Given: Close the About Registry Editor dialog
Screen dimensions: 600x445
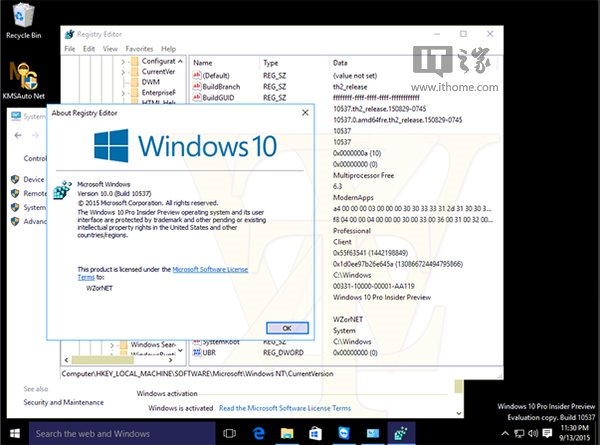Looking at the screenshot, I should [x=305, y=112].
